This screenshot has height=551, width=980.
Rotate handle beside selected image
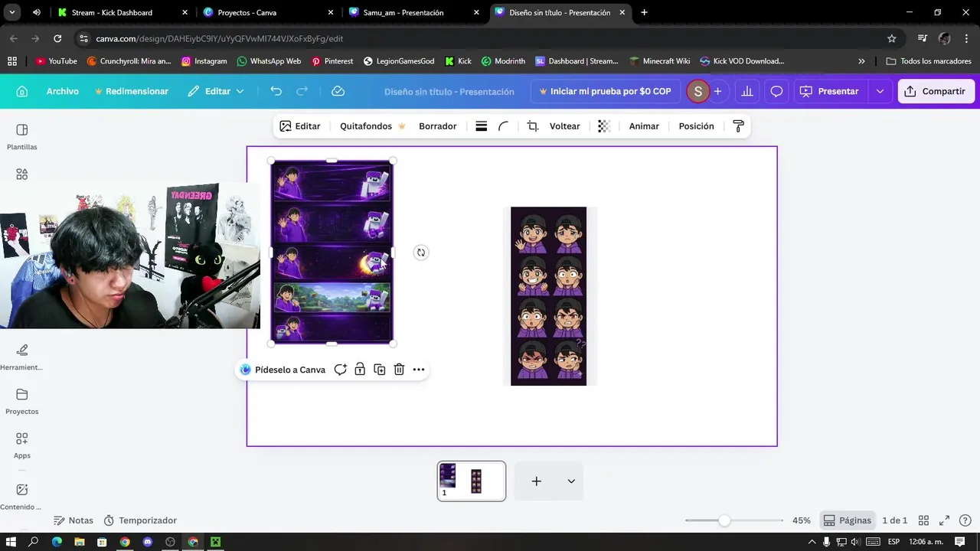[x=420, y=253]
